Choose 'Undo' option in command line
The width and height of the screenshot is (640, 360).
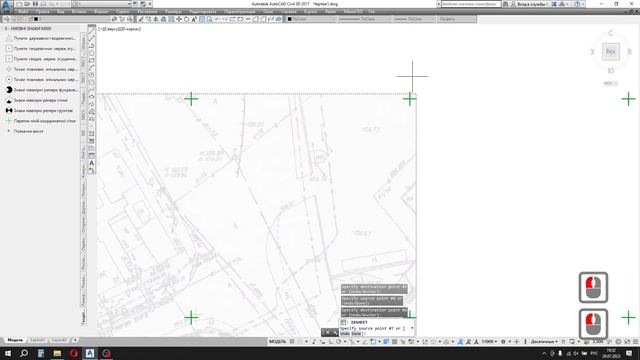coord(344,333)
